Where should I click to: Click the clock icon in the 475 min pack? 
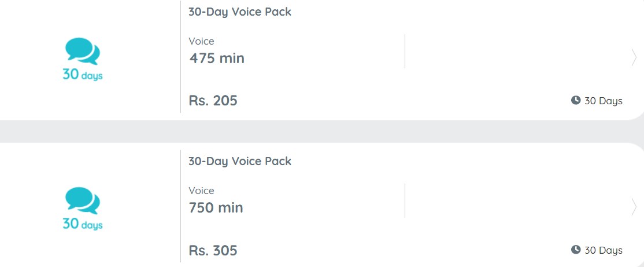(576, 100)
